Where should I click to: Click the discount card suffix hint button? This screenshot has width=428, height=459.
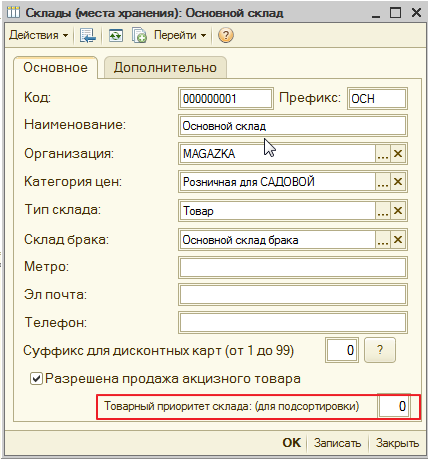pyautogui.click(x=380, y=350)
